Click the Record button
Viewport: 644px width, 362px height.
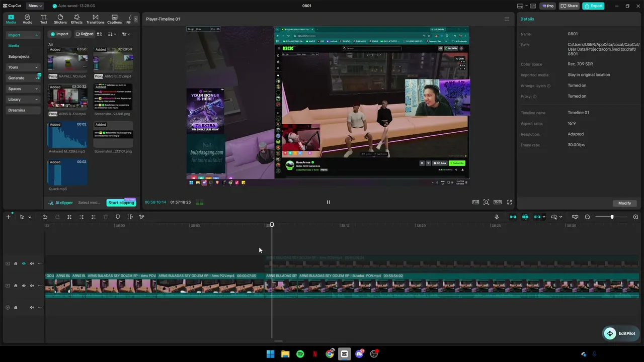[84, 34]
